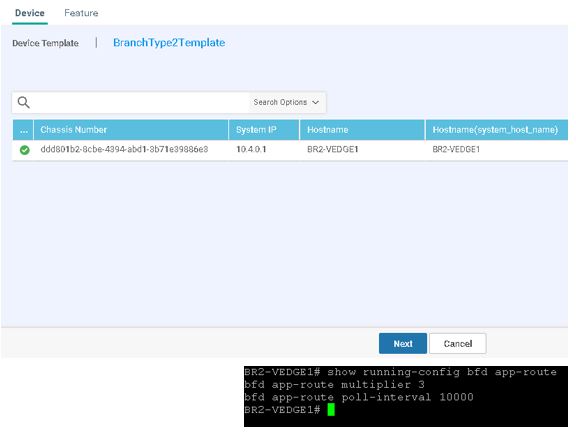Image resolution: width=576 pixels, height=433 pixels.
Task: Select the Device tab
Action: 30,13
